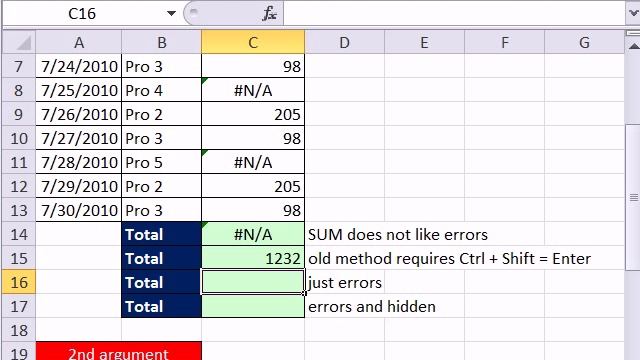Click cell with date 7/27/2010

tap(79, 138)
